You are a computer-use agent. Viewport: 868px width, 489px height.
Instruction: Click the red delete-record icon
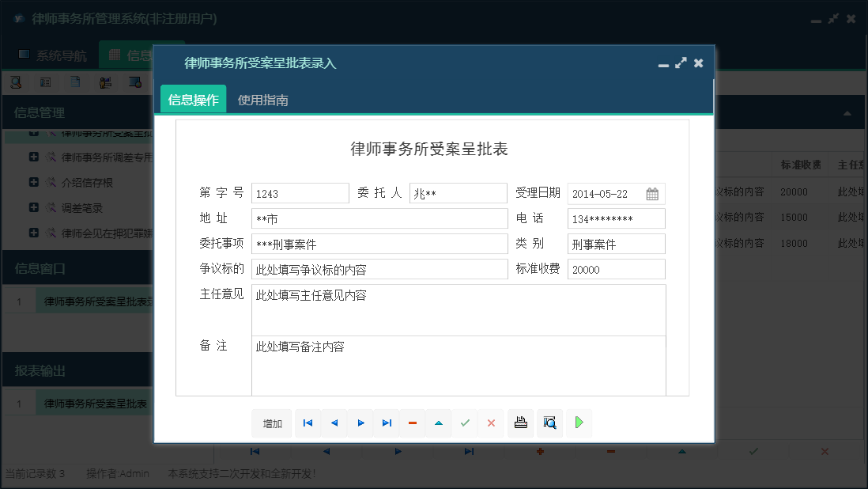[x=412, y=423]
